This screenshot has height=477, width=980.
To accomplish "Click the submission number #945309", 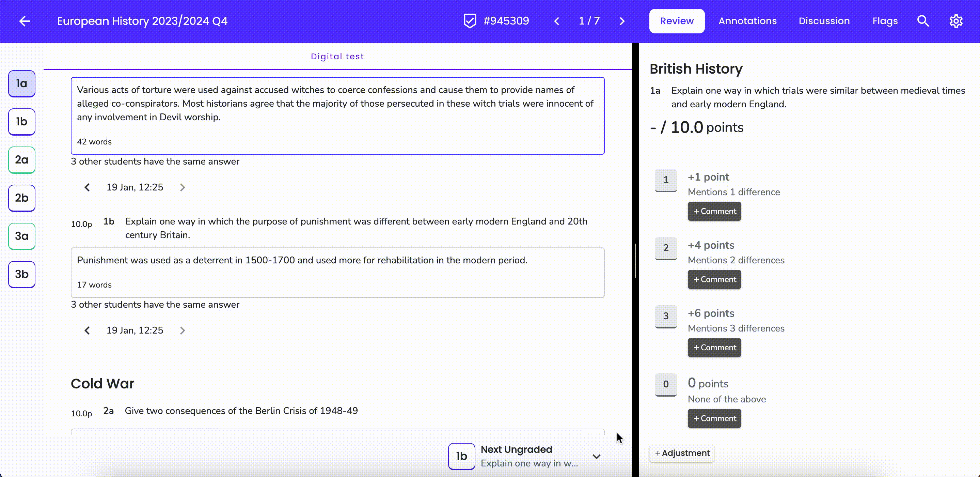I will (506, 21).
